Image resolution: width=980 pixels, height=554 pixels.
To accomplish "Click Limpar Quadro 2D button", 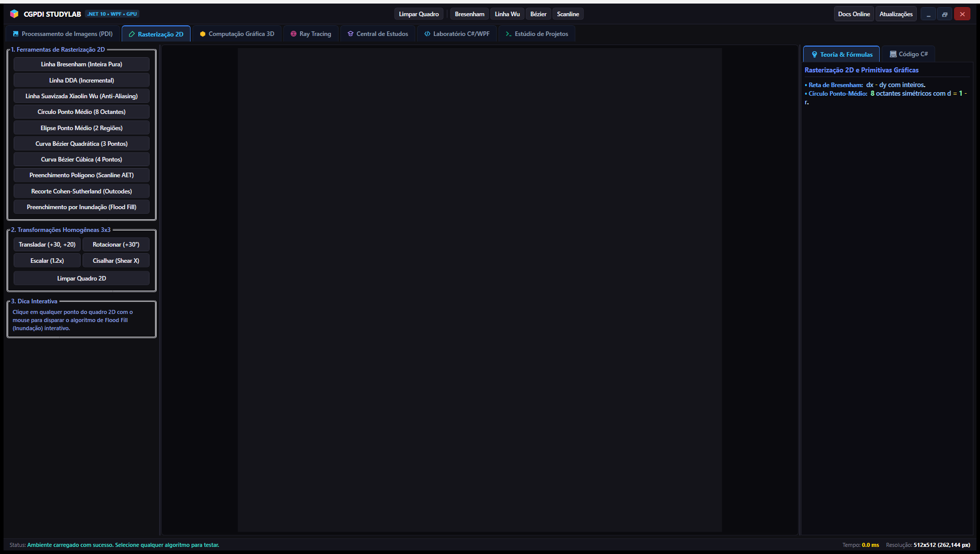I will click(82, 279).
